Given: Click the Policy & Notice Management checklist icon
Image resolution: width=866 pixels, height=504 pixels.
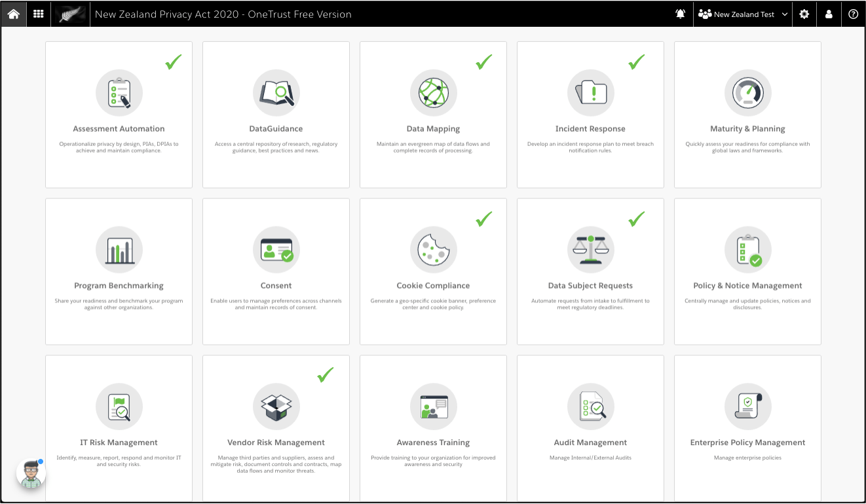Looking at the screenshot, I should [748, 249].
